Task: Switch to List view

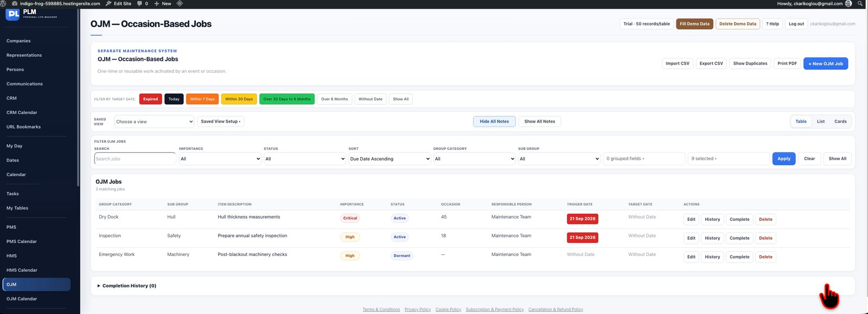Action: click(821, 121)
